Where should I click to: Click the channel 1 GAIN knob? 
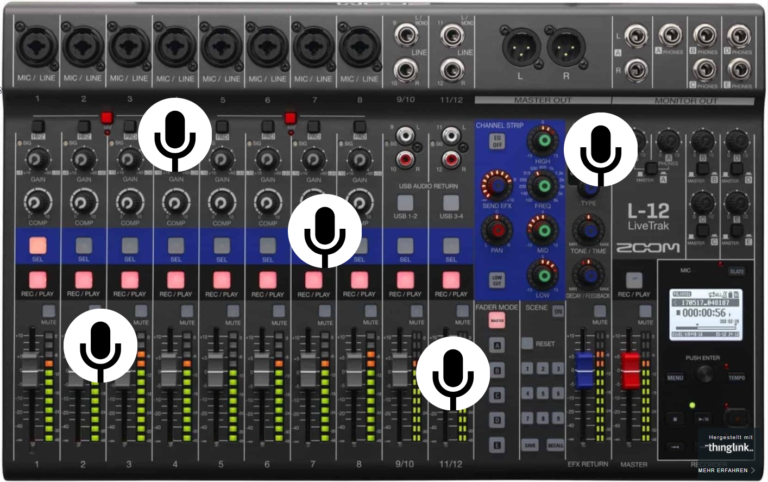36,159
